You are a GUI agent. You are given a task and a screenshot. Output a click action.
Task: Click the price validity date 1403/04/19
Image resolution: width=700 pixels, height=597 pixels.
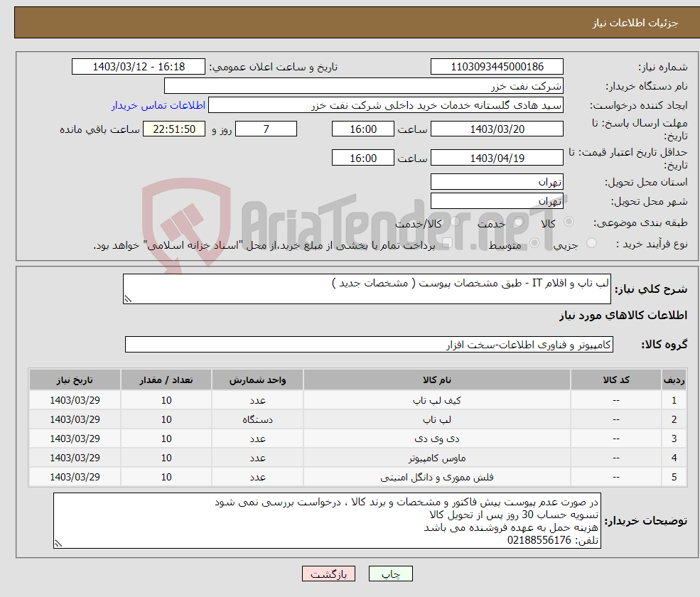(x=497, y=158)
